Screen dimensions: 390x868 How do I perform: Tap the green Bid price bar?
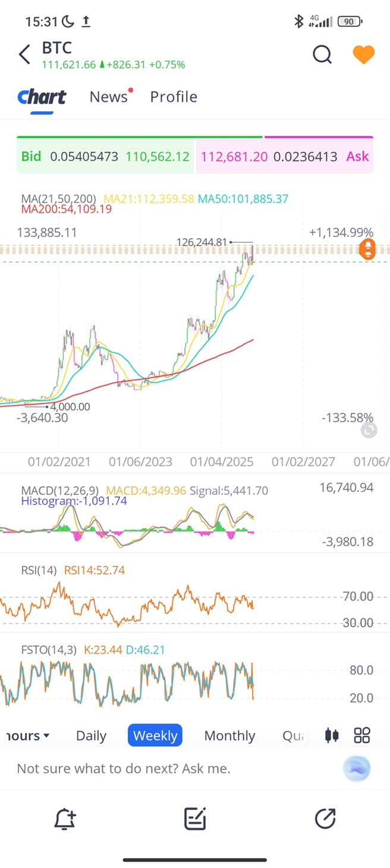(x=105, y=156)
